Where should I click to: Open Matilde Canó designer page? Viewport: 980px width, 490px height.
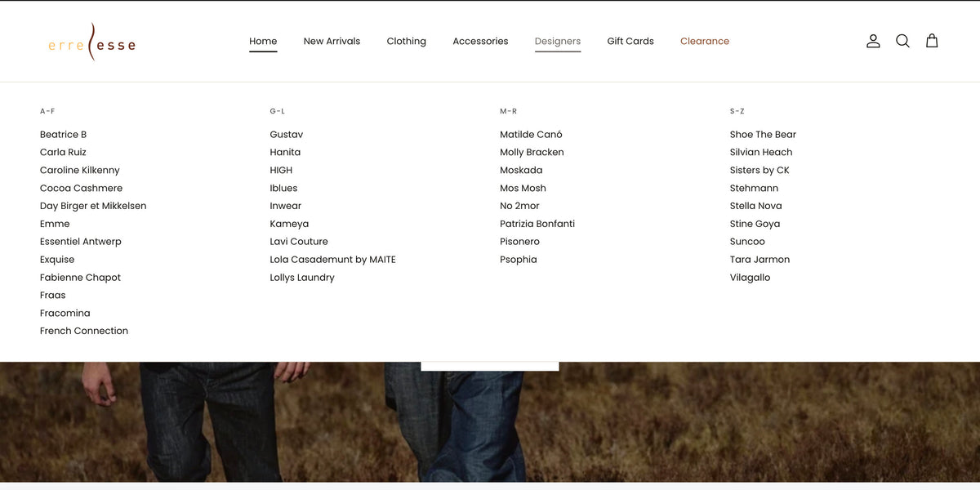531,134
